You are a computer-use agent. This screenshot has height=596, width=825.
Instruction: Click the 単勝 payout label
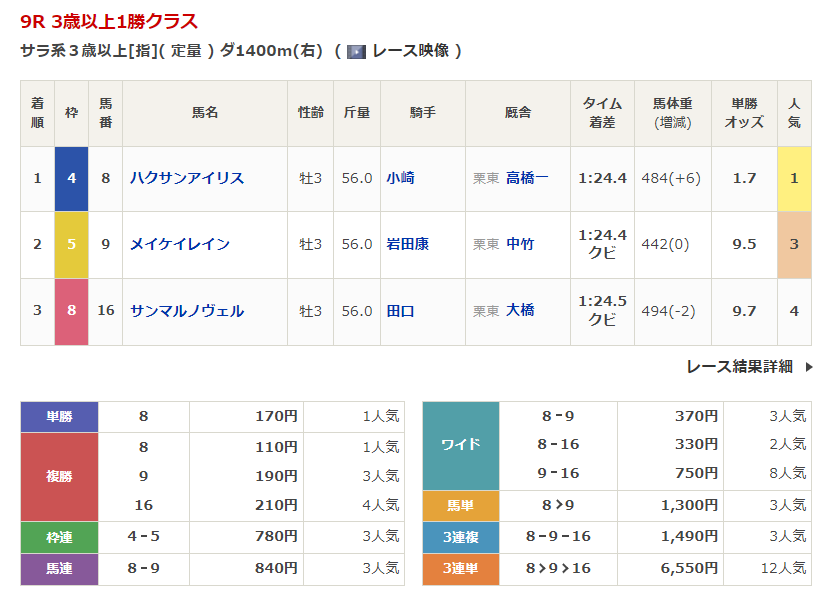[x=59, y=417]
